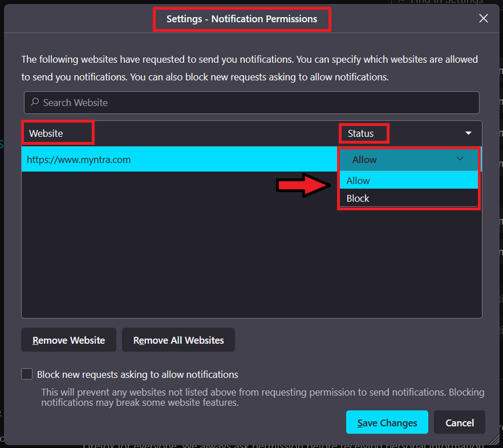Click the Remove Website button
The width and height of the screenshot is (503, 448).
coord(69,340)
